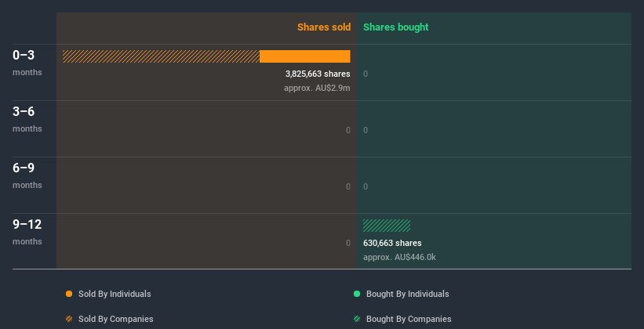This screenshot has height=329, width=644.
Task: Select the Shares sold column header
Action: (x=323, y=27)
